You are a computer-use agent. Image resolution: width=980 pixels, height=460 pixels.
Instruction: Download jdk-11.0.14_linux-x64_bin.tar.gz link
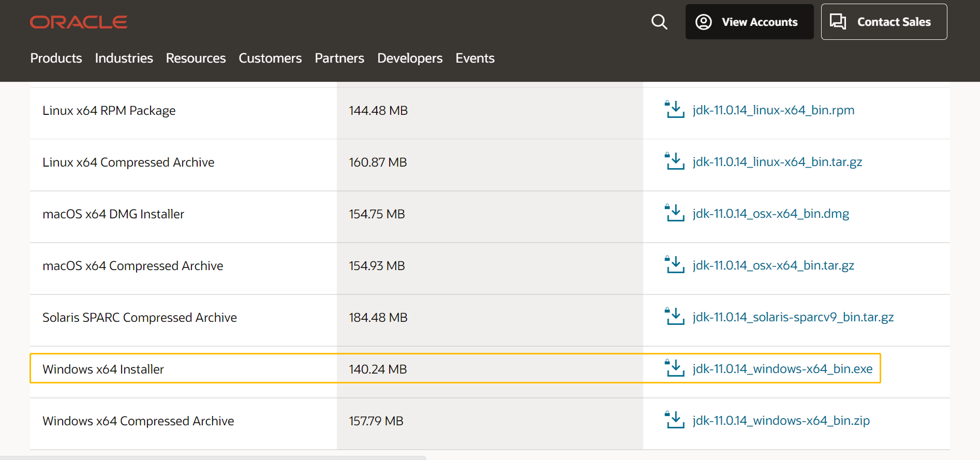(x=777, y=162)
